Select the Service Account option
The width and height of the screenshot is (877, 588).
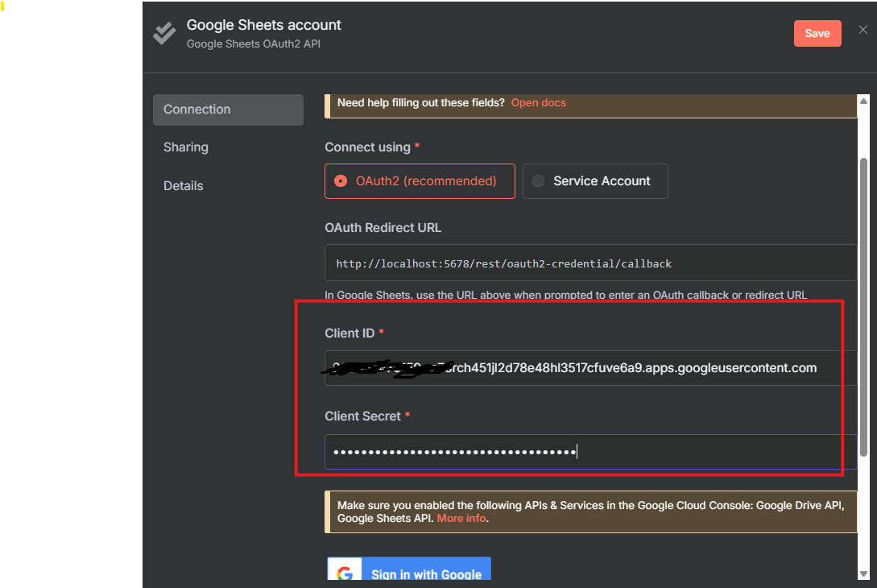pyautogui.click(x=595, y=181)
